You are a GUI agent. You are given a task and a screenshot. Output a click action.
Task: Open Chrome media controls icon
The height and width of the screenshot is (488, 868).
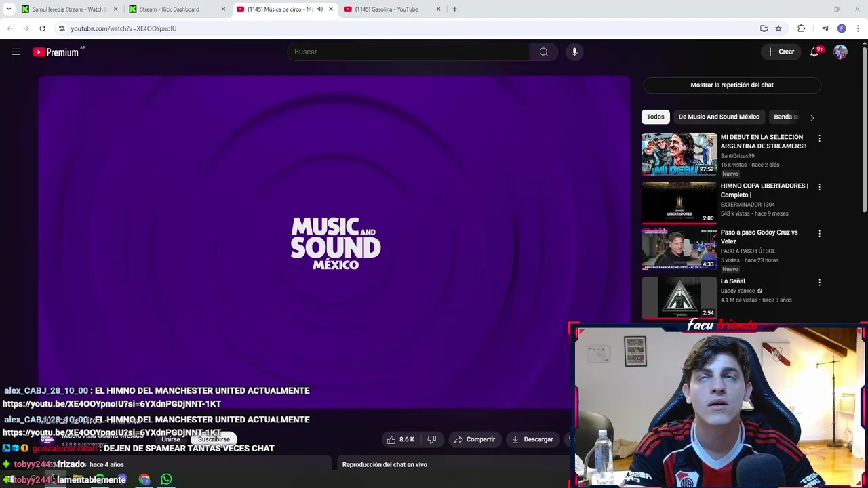pos(825,28)
